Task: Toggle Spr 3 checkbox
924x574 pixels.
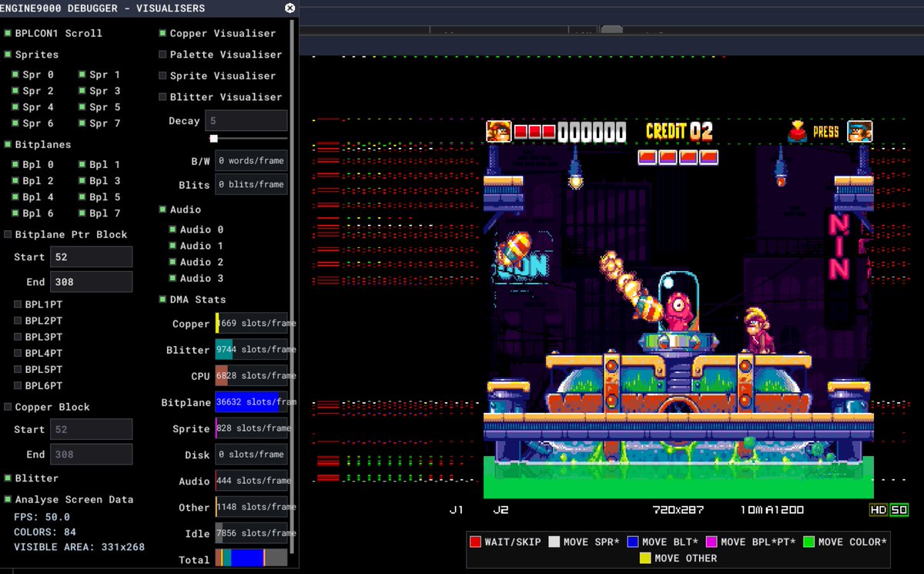Action: coord(82,91)
